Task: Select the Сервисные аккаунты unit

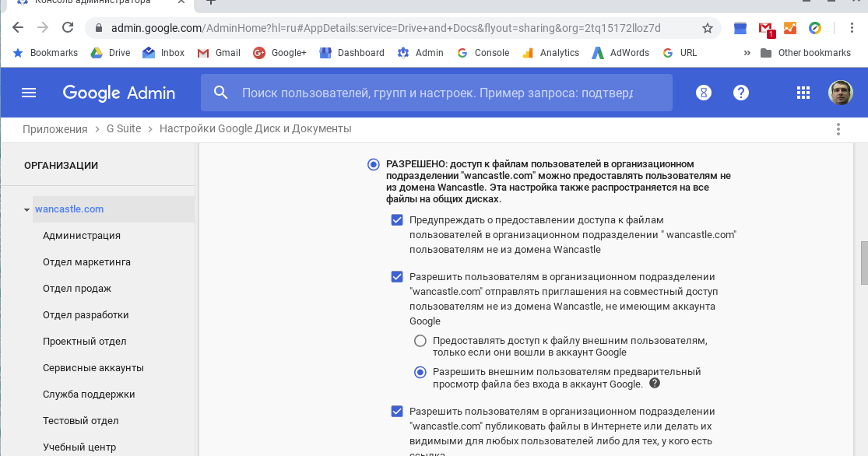Action: [x=93, y=368]
